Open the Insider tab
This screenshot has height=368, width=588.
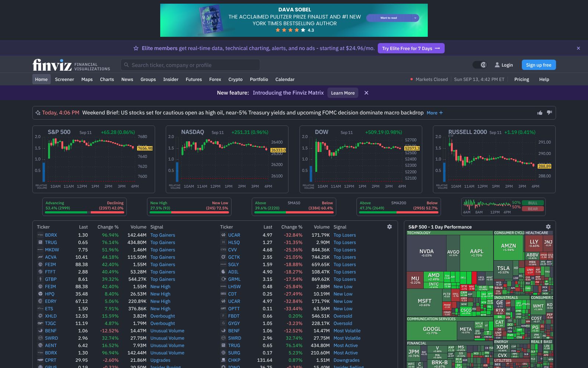pyautogui.click(x=171, y=79)
